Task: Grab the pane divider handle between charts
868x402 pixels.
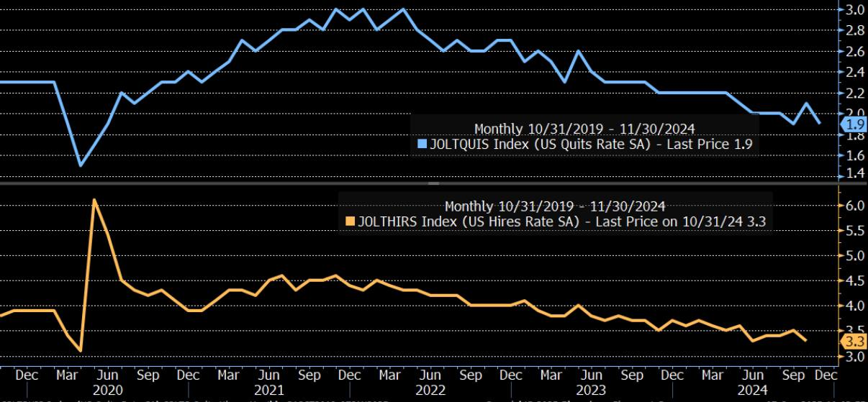Action: (434, 183)
